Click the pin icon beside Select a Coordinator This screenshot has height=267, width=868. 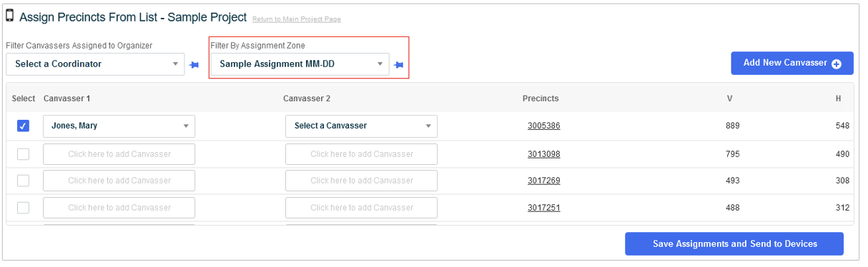click(194, 64)
